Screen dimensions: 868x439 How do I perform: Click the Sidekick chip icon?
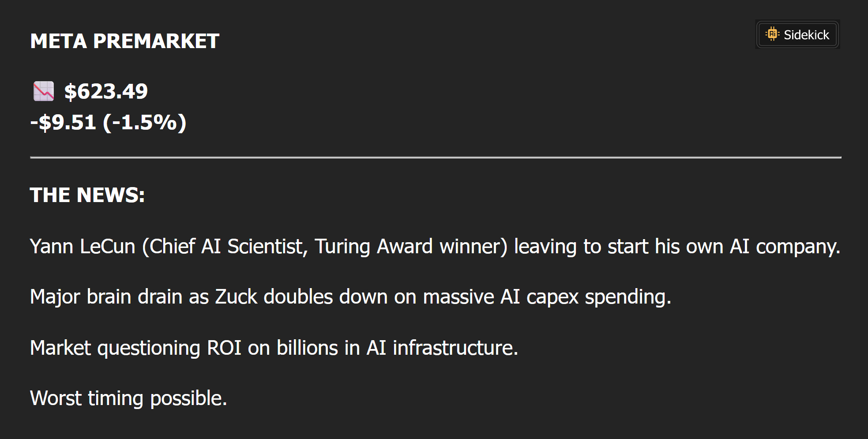772,34
